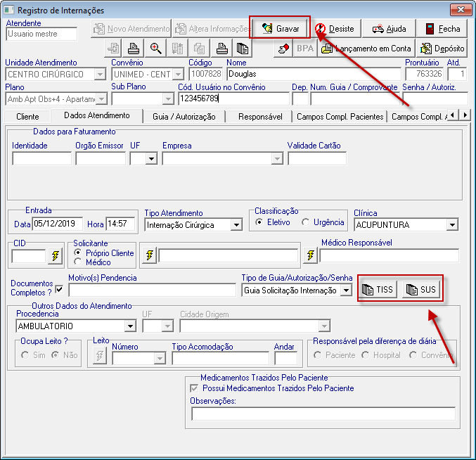Click the eraser icon left of BPA
The image size is (476, 460).
point(283,49)
